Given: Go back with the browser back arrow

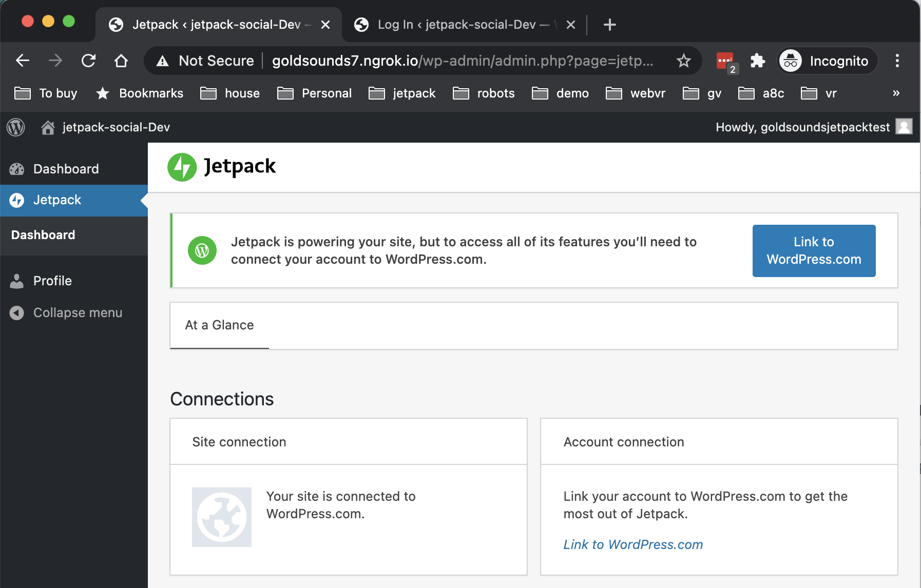Looking at the screenshot, I should [23, 61].
